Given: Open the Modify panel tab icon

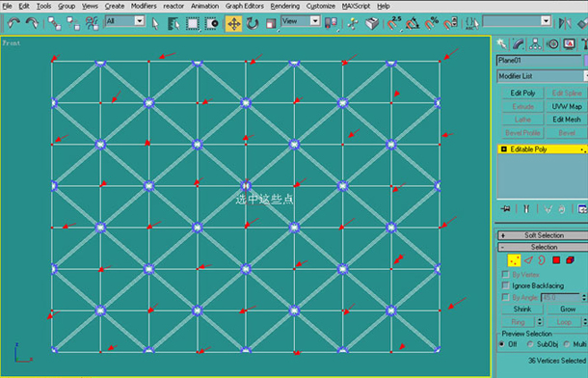Looking at the screenshot, I should coord(519,44).
